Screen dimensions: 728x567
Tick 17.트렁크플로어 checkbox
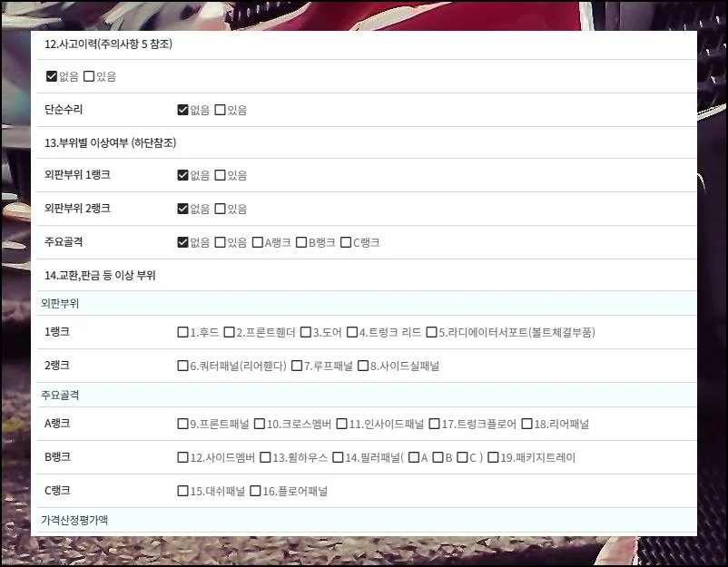click(435, 424)
